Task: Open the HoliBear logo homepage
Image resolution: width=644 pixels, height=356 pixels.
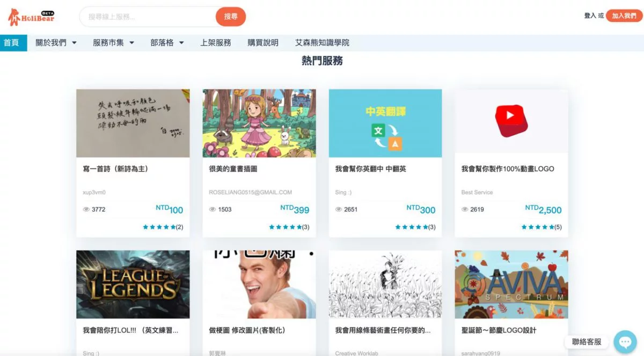Action: pyautogui.click(x=31, y=17)
